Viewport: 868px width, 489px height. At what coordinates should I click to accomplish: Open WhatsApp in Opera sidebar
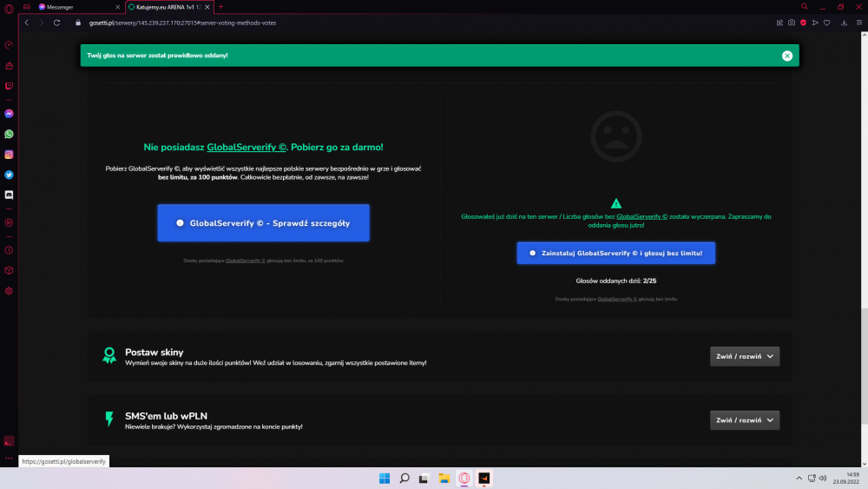9,134
